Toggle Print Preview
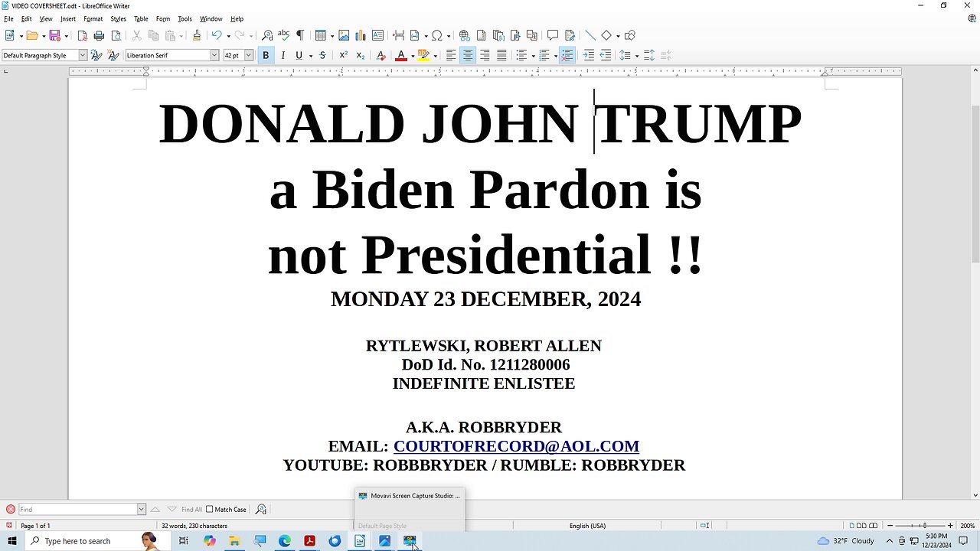 (x=116, y=35)
